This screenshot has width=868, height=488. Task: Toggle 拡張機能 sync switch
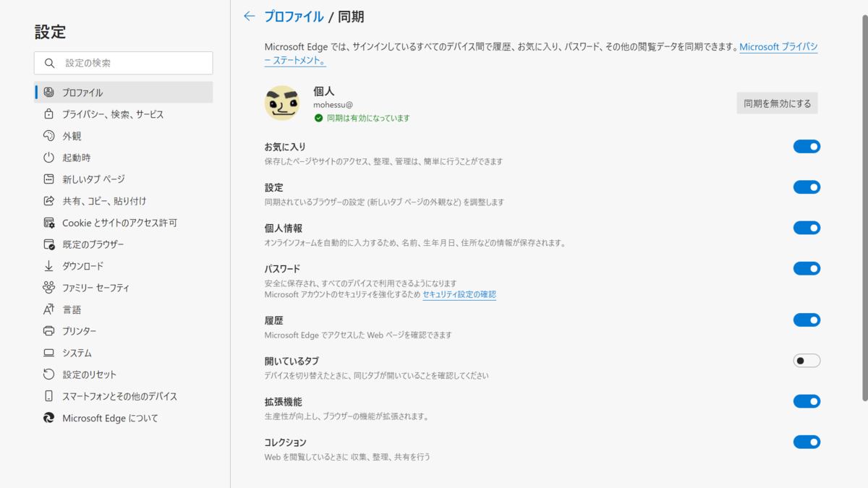[x=807, y=401]
